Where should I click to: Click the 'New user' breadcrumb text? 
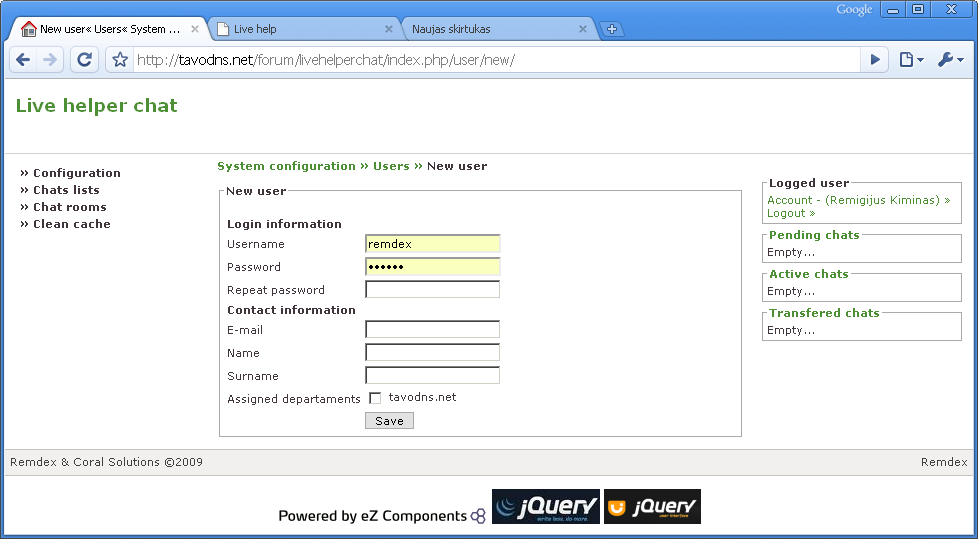[457, 166]
